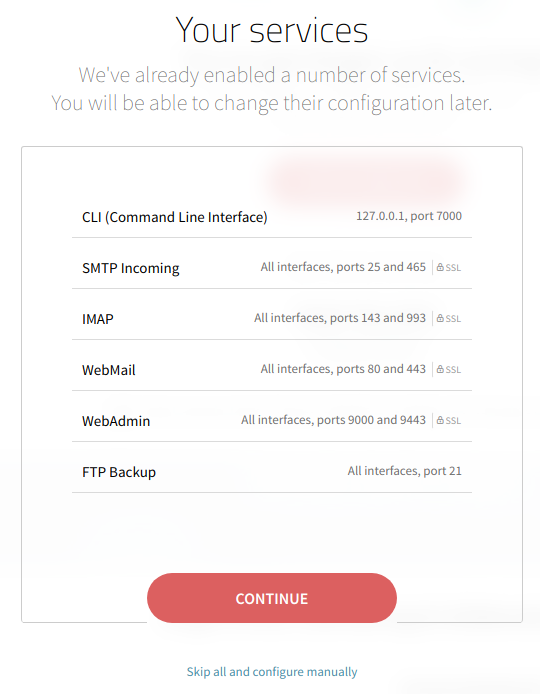Image resolution: width=540 pixels, height=694 pixels.
Task: Click the Your services heading
Action: tap(272, 30)
